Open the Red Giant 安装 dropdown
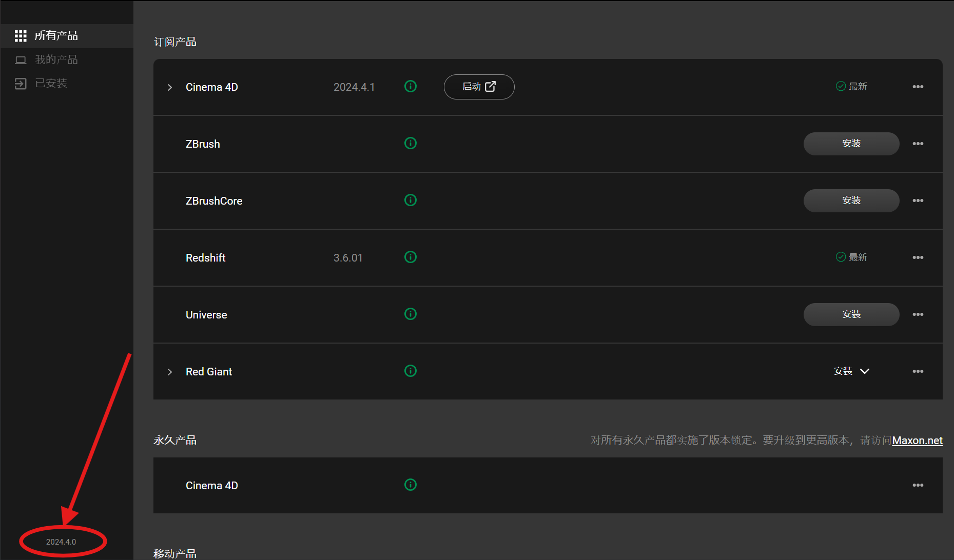This screenshot has width=954, height=560. click(852, 371)
